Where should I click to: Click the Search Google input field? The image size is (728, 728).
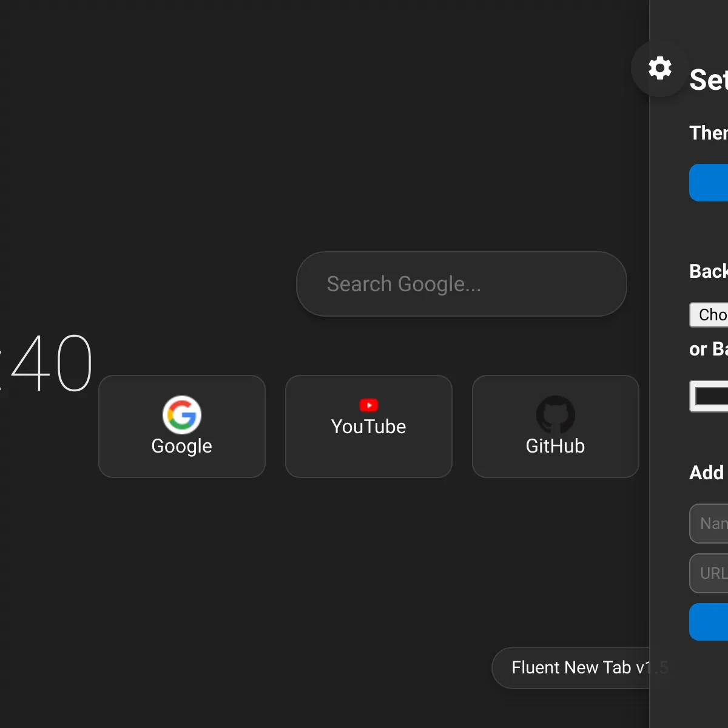[461, 284]
